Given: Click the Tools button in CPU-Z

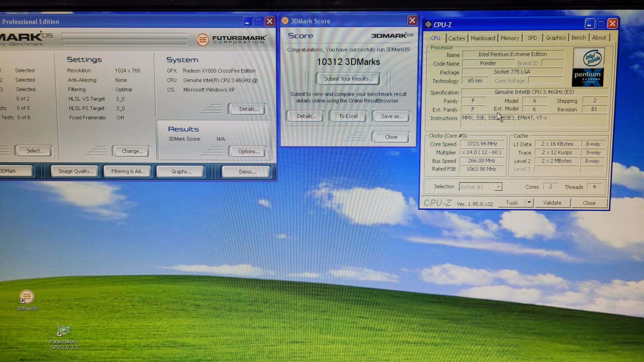Looking at the screenshot, I should point(512,203).
